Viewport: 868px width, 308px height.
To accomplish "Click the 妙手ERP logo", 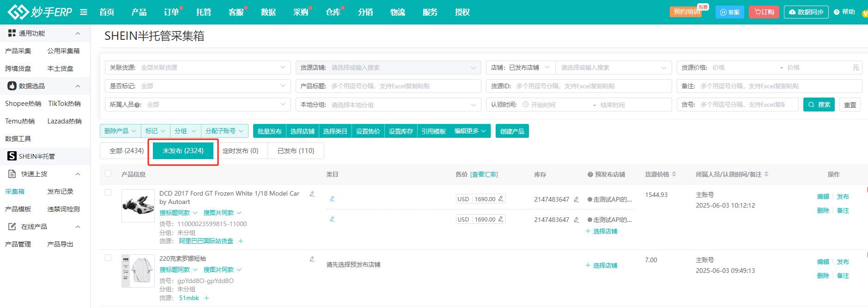I will pos(40,12).
